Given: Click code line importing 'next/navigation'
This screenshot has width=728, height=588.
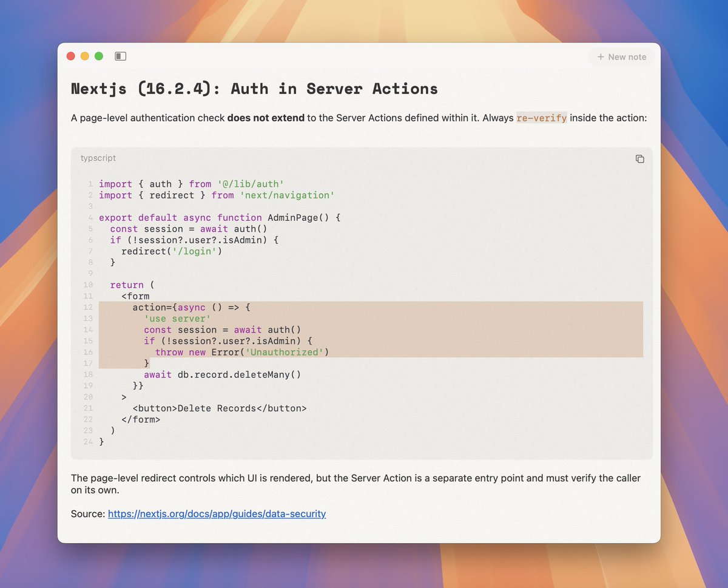Looking at the screenshot, I should (217, 195).
